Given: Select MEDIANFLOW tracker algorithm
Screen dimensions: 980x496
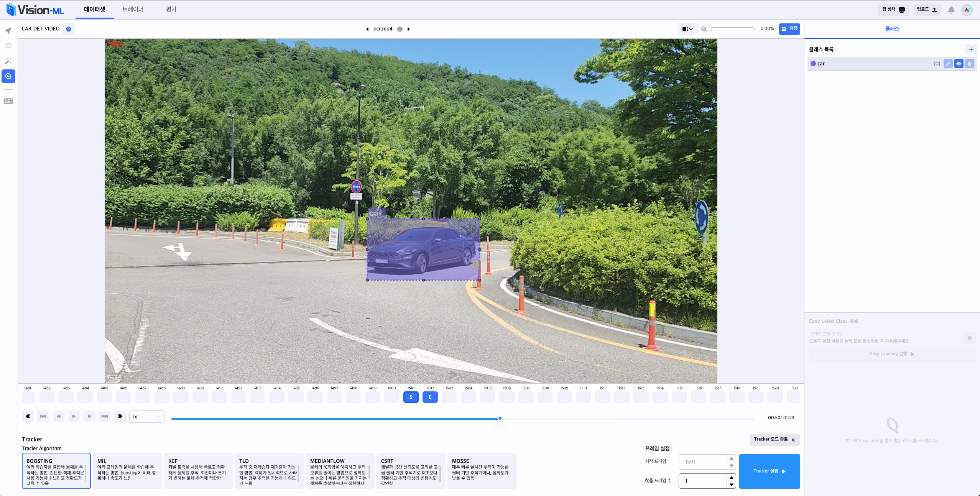Looking at the screenshot, I should click(x=340, y=471).
